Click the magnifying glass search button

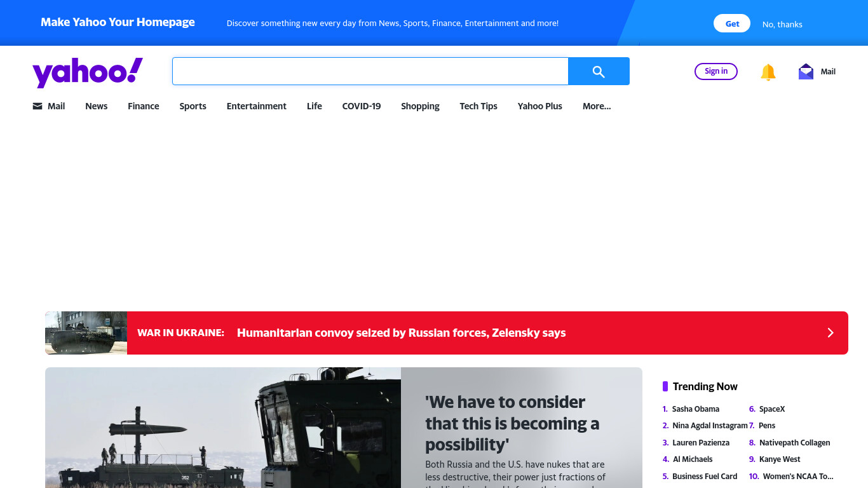coord(599,71)
